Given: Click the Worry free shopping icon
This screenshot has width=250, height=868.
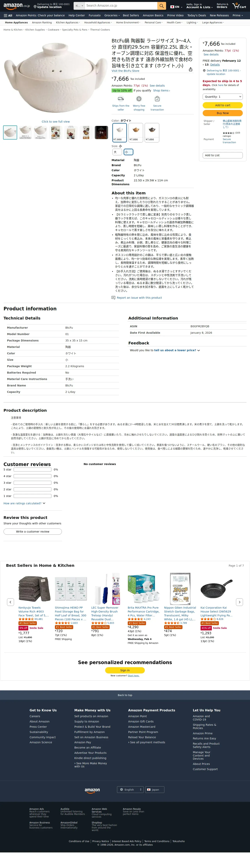Looking at the screenshot, I should 139,99.
